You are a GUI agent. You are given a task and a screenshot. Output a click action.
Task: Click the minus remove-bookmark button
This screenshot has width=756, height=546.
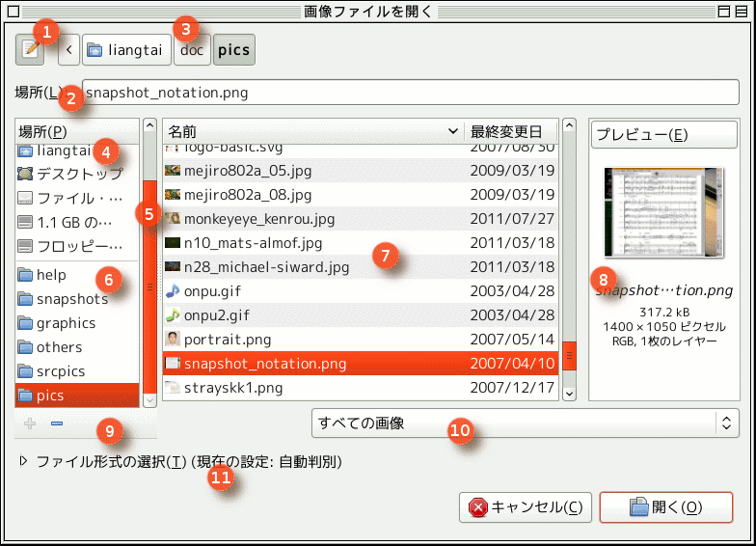(57, 423)
